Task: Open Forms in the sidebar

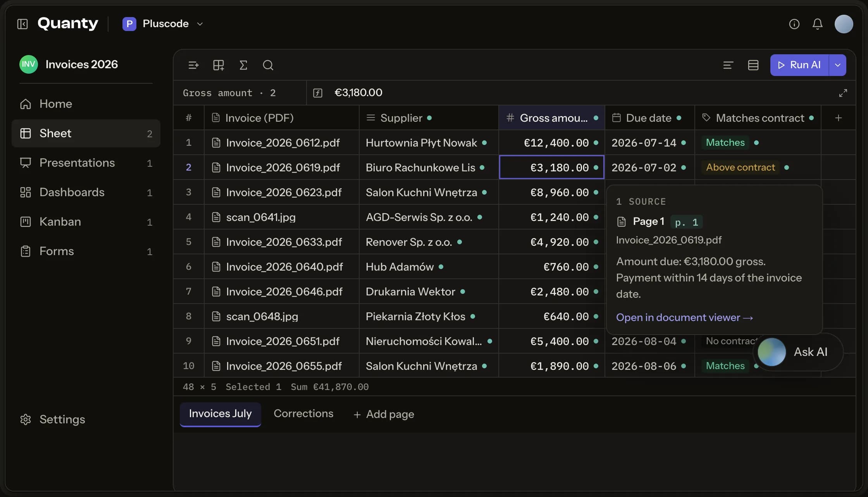Action: [x=86, y=251]
